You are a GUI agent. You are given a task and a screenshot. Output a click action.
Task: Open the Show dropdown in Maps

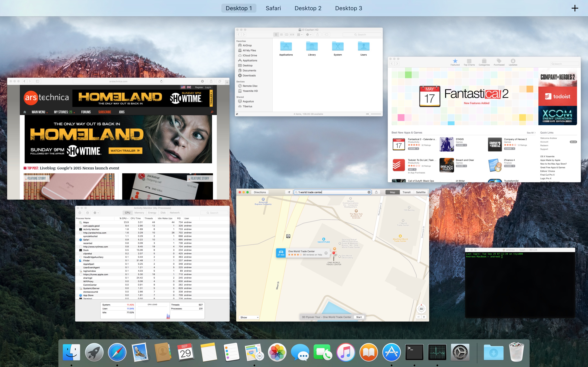click(249, 317)
